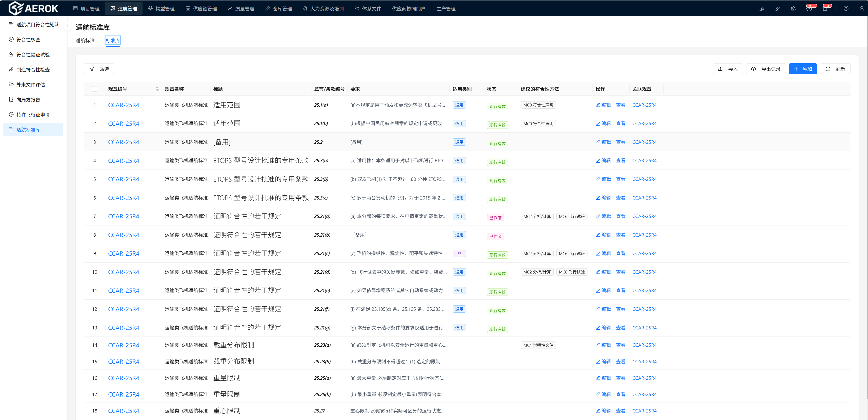Screen dimensions: 868x420
Task: Open the help question mark icon
Action: pos(846,9)
